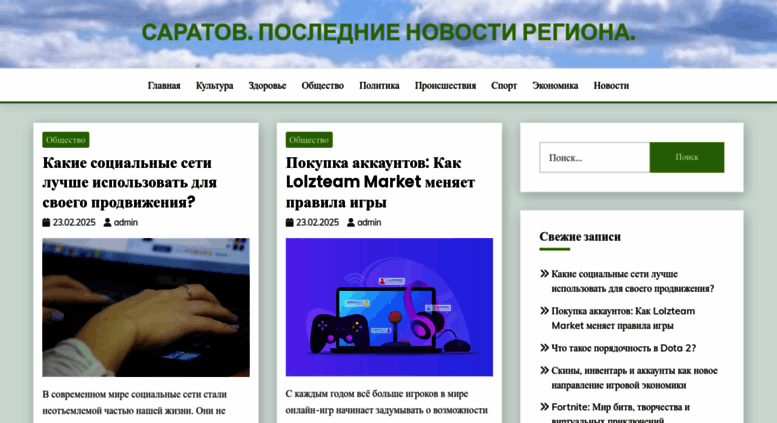The height and width of the screenshot is (423, 777).
Task: Click user icon on Lolzteam Market article
Action: 350,222
